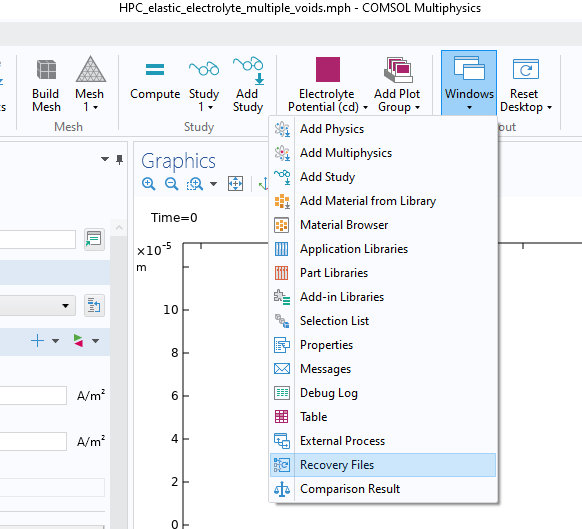
Task: Click the text field at top of the panel
Action: click(x=37, y=239)
